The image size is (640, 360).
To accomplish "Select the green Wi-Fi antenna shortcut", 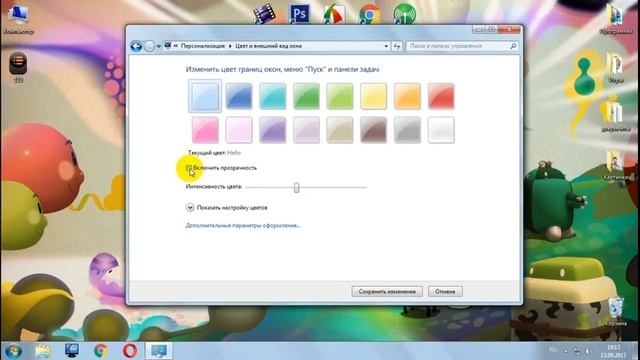I will click(405, 13).
